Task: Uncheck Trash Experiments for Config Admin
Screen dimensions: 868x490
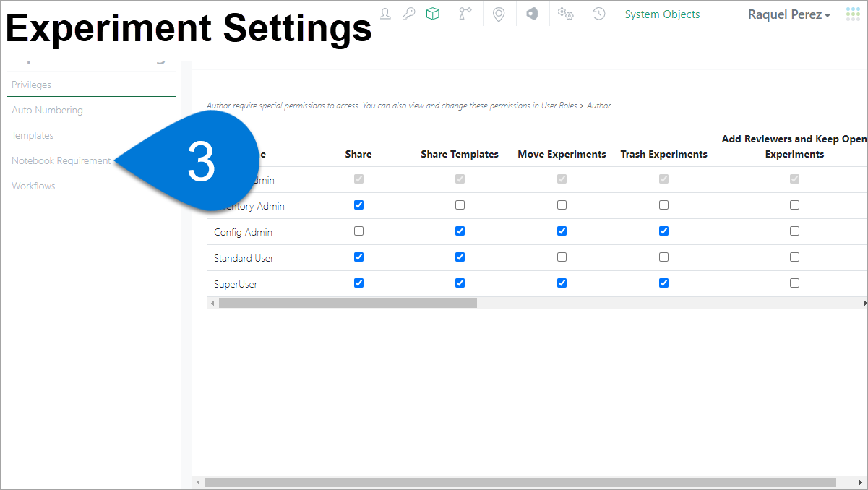Action: coord(663,231)
